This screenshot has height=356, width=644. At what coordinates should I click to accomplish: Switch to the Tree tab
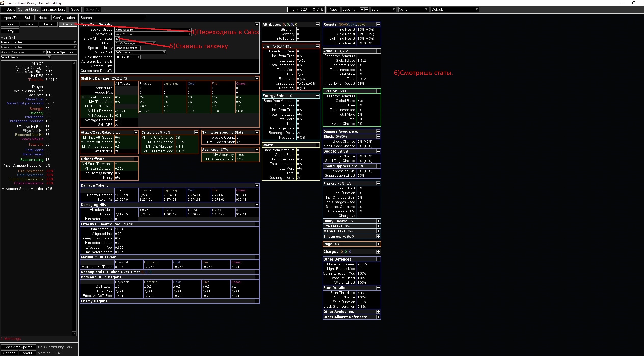click(10, 24)
